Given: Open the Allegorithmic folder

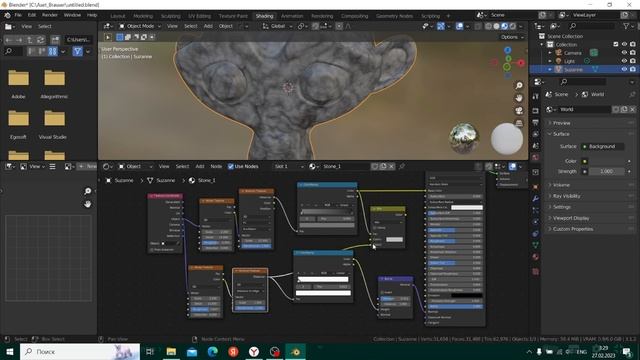Looking at the screenshot, I should pos(54,78).
